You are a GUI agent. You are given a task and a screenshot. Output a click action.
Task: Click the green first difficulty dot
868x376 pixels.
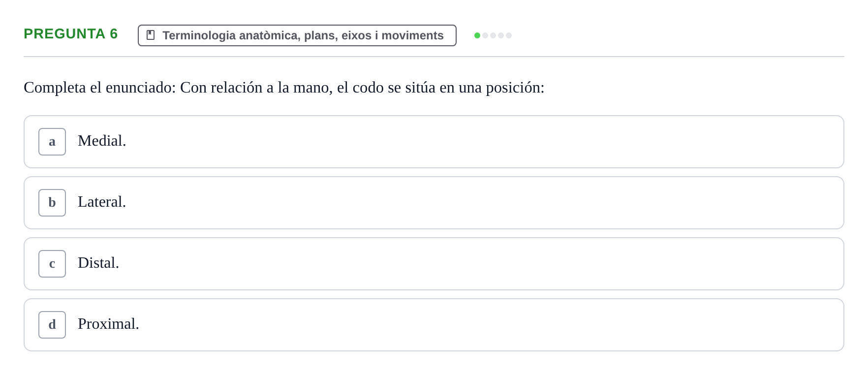click(477, 35)
